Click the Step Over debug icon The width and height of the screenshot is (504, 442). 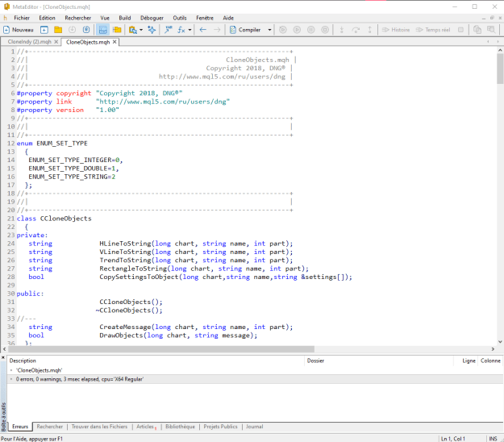356,30
